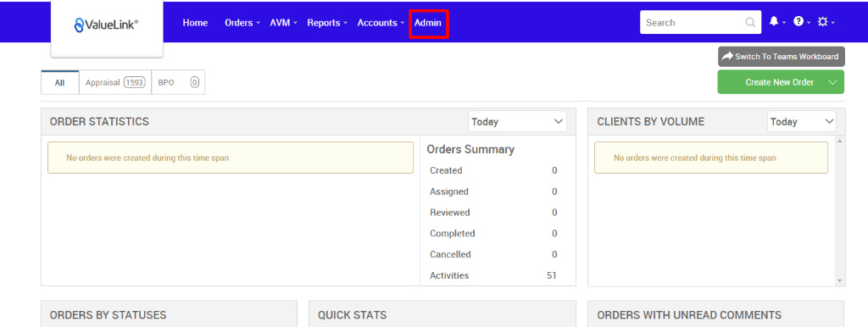Click no-orders notice in Order Statistics

tap(231, 158)
